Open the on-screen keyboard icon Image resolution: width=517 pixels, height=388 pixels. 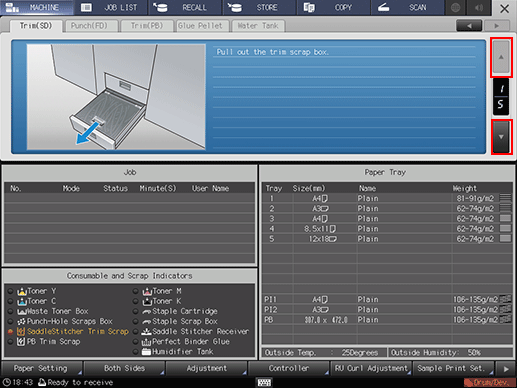point(264,382)
